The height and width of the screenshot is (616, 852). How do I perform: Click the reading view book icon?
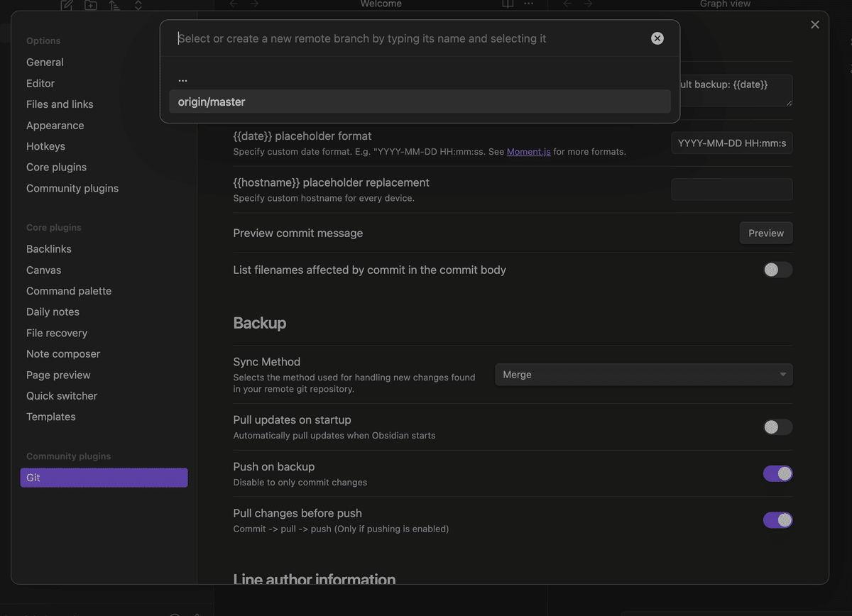tap(508, 4)
